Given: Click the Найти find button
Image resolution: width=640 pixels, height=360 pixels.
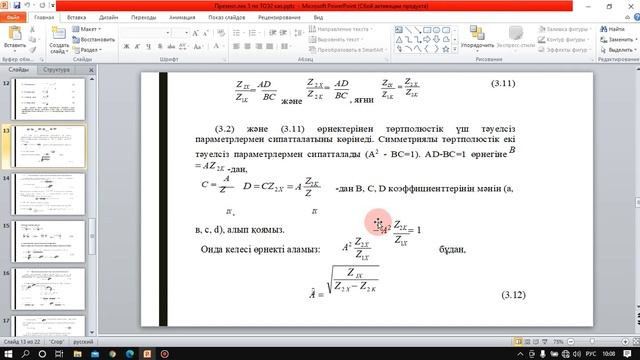Looking at the screenshot, I should (x=612, y=29).
